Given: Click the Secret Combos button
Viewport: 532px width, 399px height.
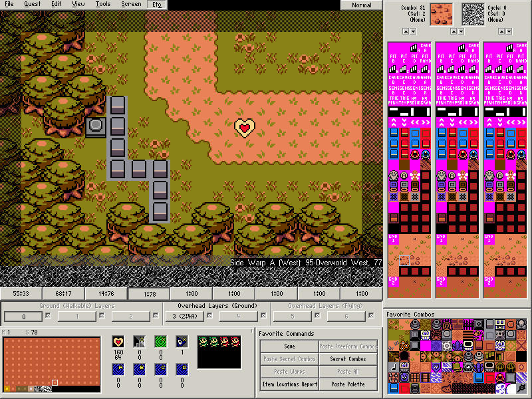Looking at the screenshot, I should tap(348, 359).
